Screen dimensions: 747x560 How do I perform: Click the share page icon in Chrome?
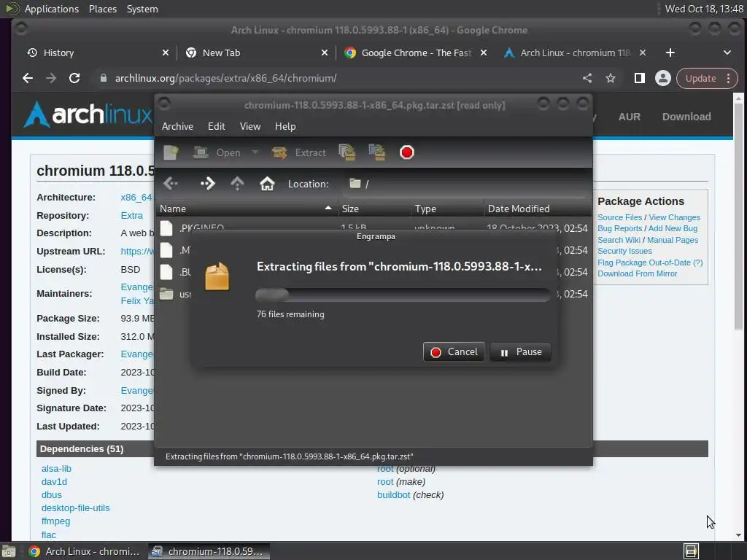pos(587,78)
